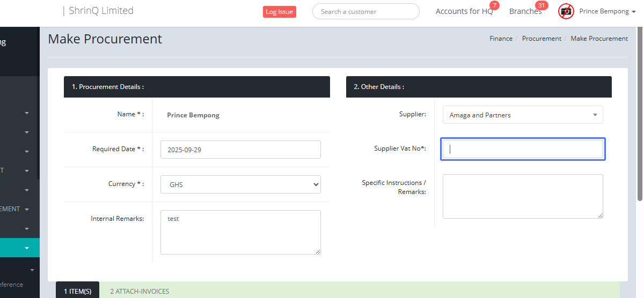Go to Finance in the breadcrumb

[x=501, y=39]
